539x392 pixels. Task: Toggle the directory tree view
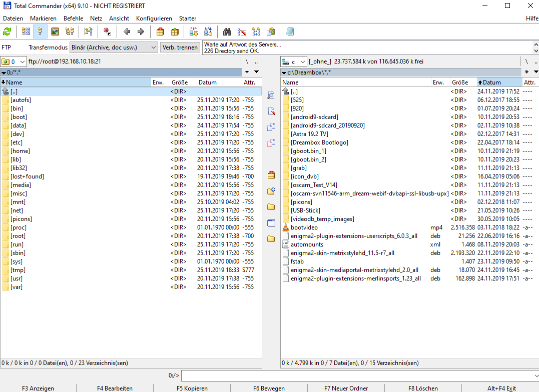click(70, 31)
